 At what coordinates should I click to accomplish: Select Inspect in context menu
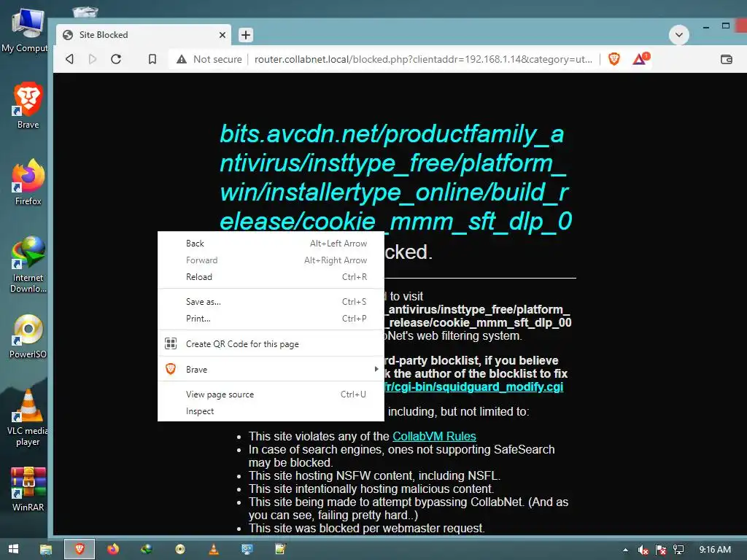pos(271,411)
